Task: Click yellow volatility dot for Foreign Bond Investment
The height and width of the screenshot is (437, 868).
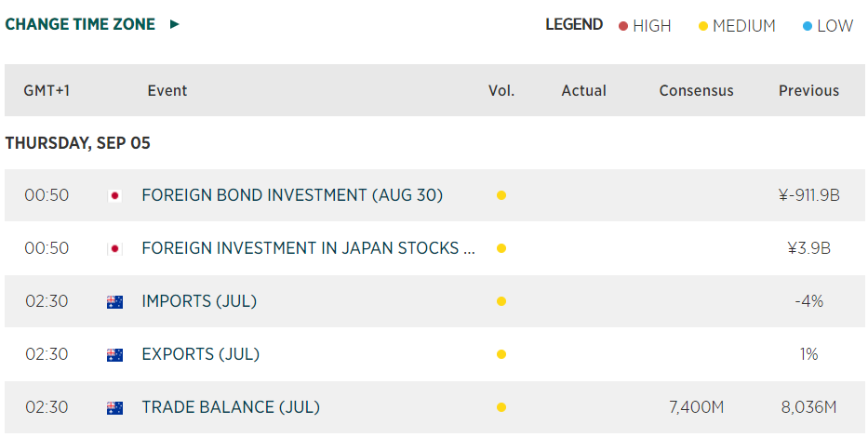Action: click(x=501, y=195)
